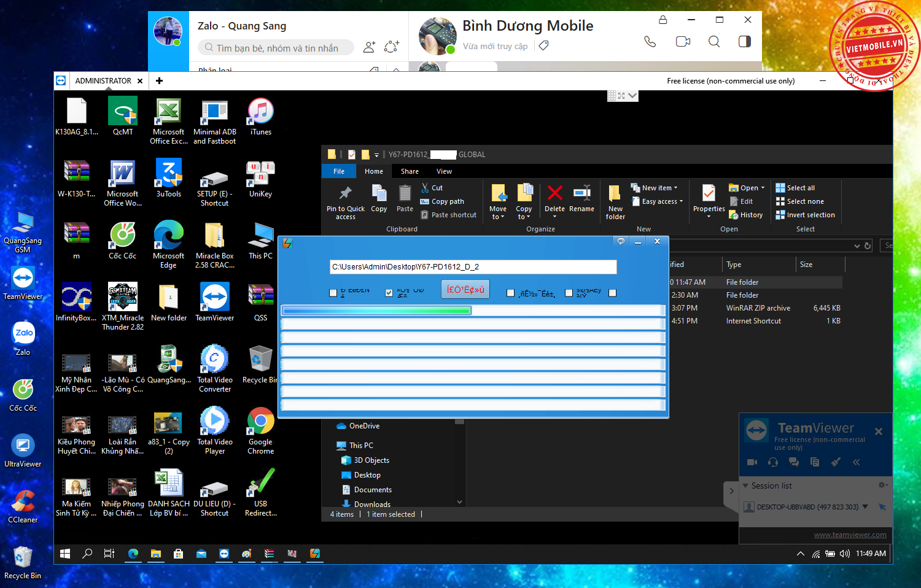This screenshot has height=588, width=921.
Task: Select the CCleaner icon on local desktop
Action: click(23, 506)
